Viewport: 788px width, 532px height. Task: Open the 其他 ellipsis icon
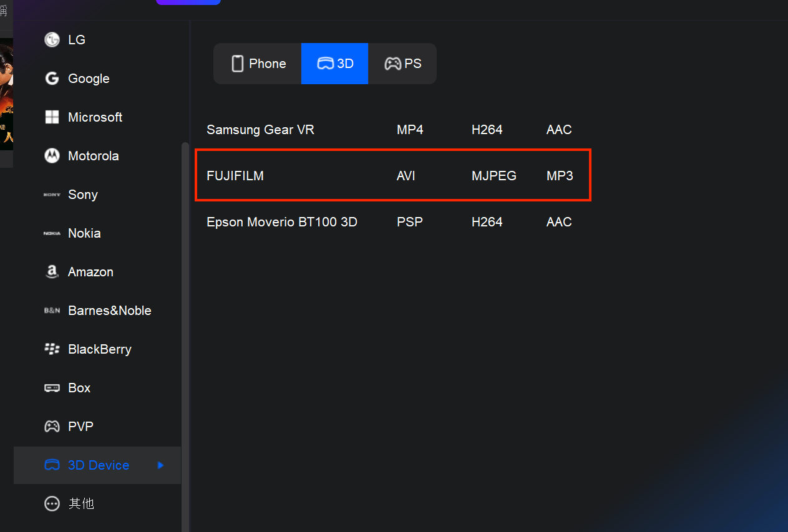pos(52,504)
